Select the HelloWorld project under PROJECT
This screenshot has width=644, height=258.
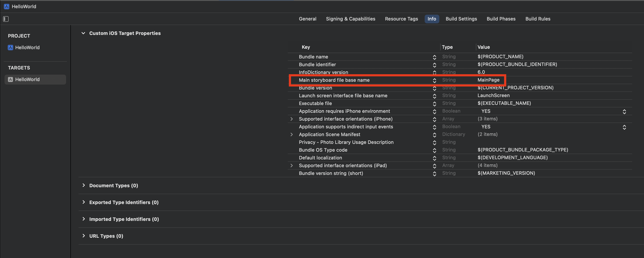pyautogui.click(x=27, y=48)
